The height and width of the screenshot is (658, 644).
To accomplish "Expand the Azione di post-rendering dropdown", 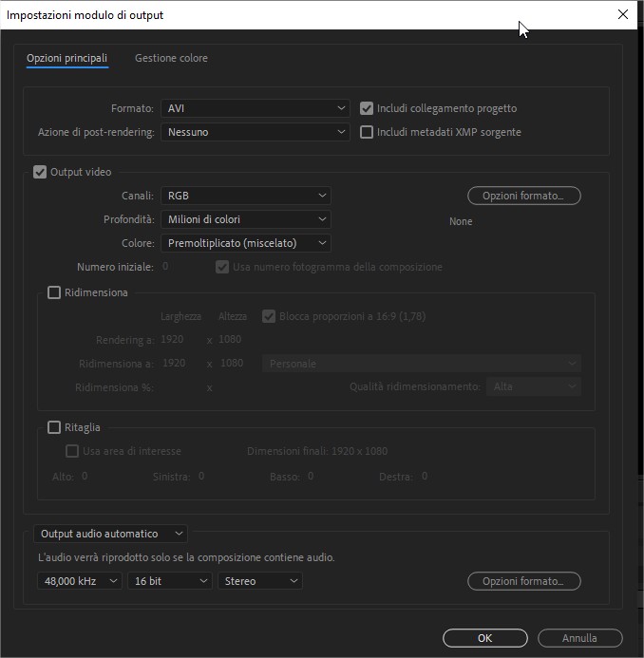I will pos(255,133).
